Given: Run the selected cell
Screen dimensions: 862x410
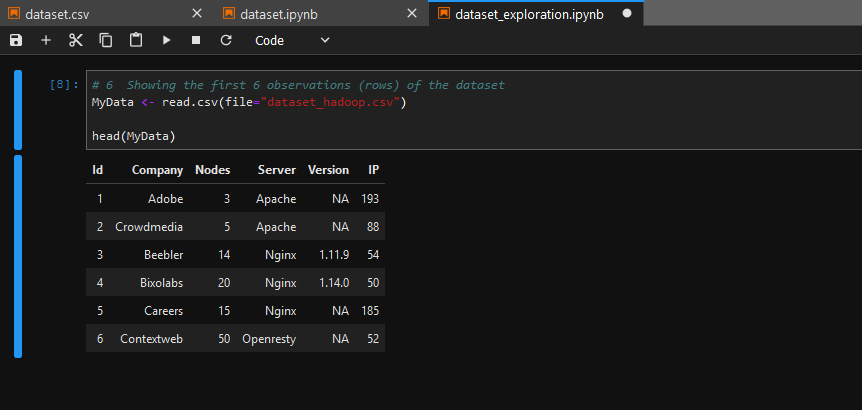Looking at the screenshot, I should pyautogui.click(x=167, y=40).
